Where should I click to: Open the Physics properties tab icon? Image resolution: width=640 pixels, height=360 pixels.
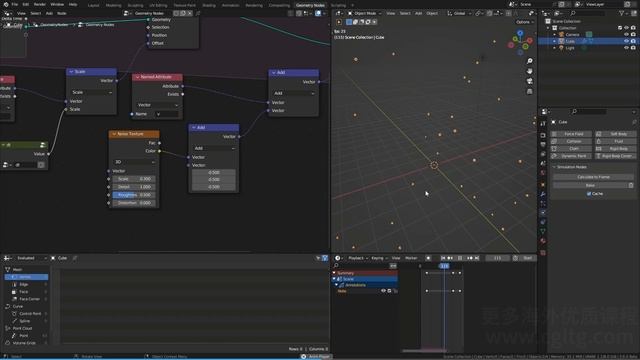pyautogui.click(x=543, y=213)
